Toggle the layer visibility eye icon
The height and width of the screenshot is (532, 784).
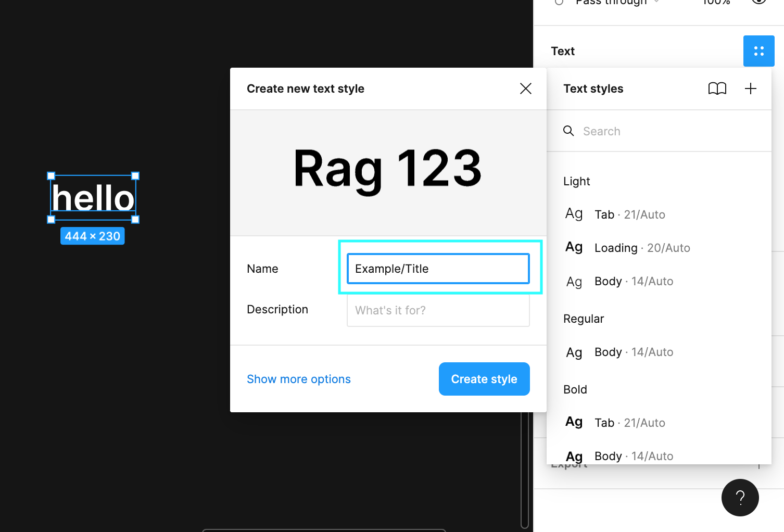758,2
